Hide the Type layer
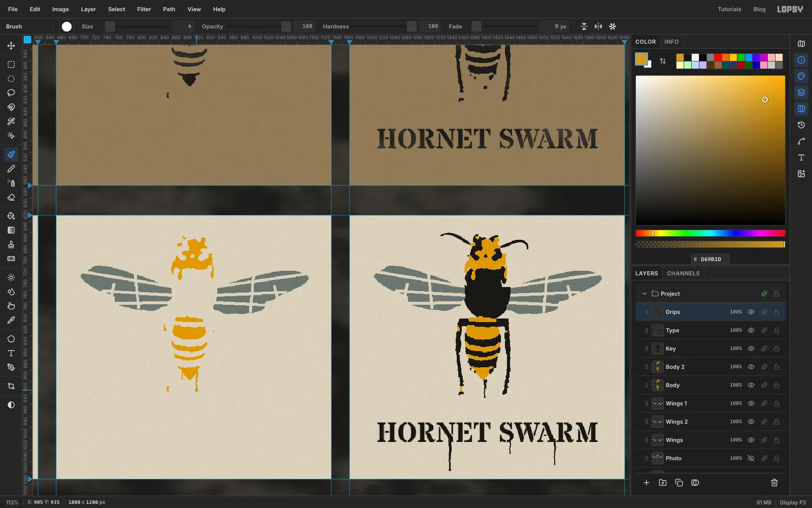The height and width of the screenshot is (508, 812). (x=751, y=330)
